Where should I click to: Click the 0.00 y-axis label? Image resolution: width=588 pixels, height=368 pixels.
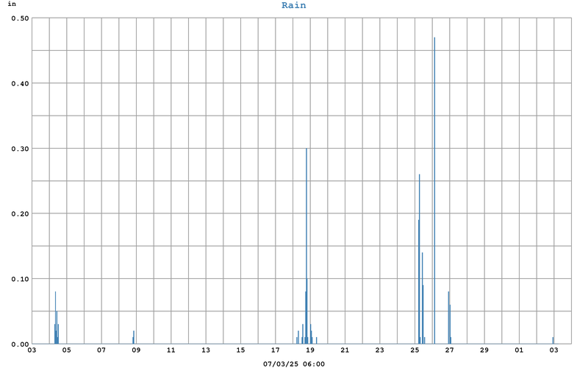(x=20, y=344)
